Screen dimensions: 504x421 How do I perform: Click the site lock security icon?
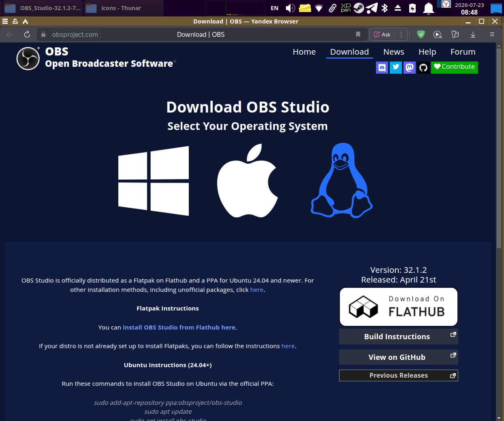[43, 34]
